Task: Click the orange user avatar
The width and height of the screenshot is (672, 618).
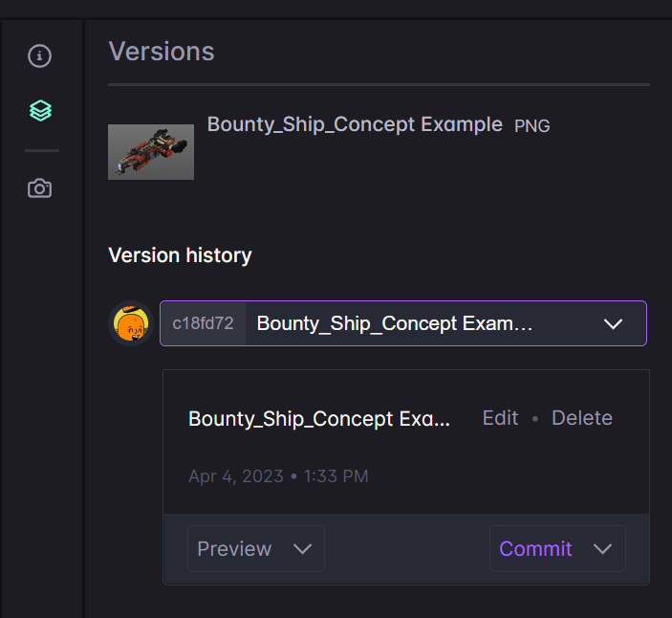Action: (131, 323)
